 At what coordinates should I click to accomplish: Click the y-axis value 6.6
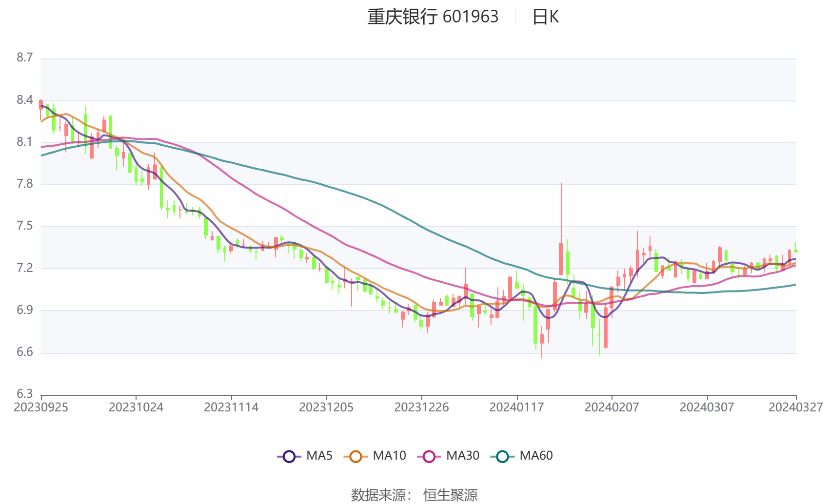[25, 352]
